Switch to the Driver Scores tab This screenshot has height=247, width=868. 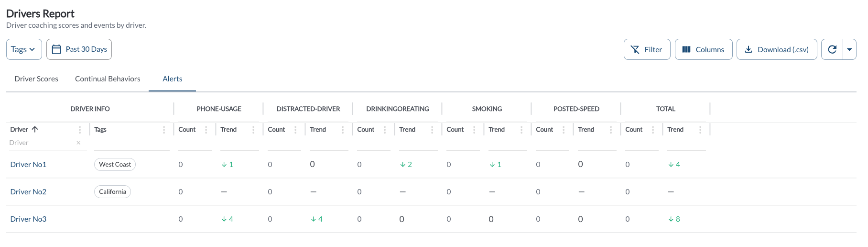[x=36, y=79]
